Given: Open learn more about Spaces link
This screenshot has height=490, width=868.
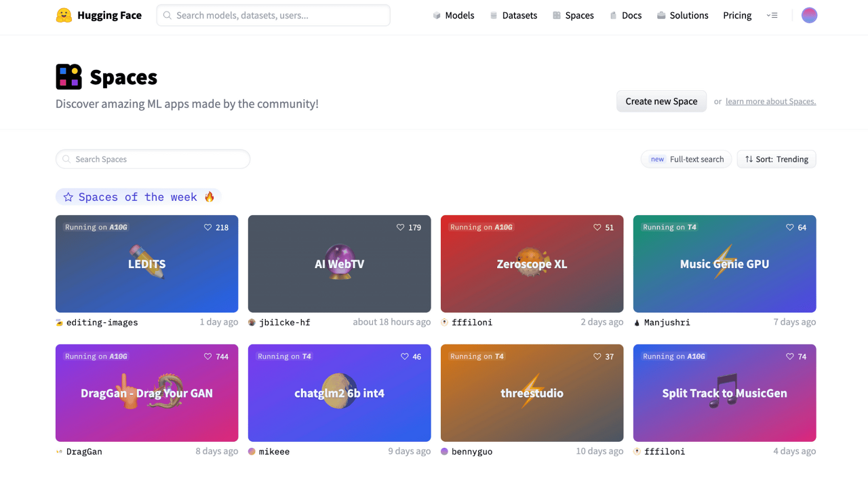Looking at the screenshot, I should (x=770, y=101).
